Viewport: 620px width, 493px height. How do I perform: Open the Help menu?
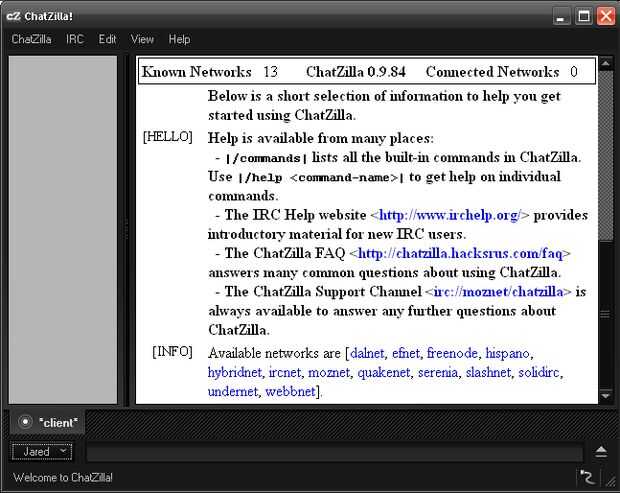coord(180,39)
